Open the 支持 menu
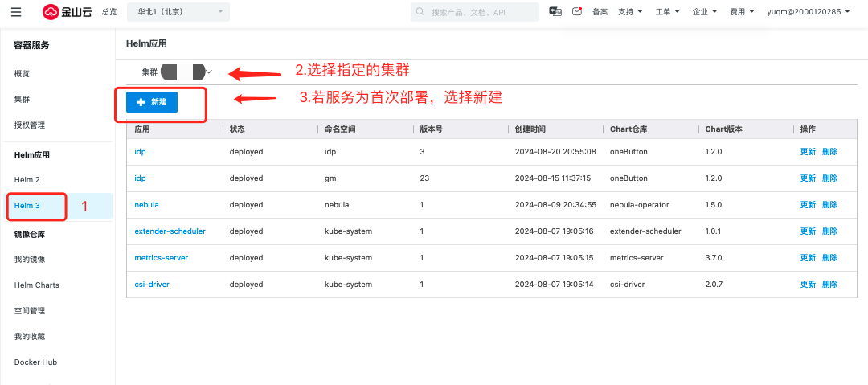Image resolution: width=868 pixels, height=385 pixels. 630,12
